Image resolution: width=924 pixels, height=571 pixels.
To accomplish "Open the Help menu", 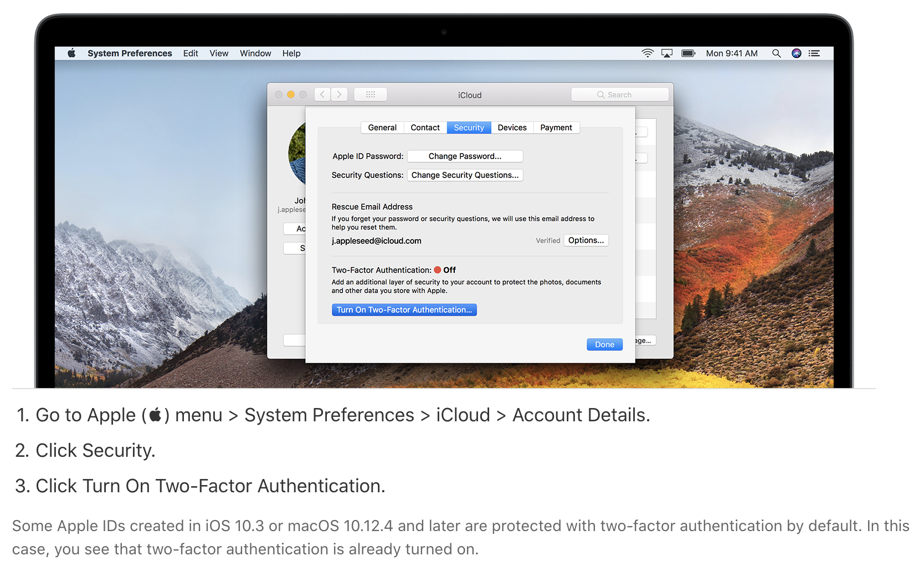I will 291,53.
